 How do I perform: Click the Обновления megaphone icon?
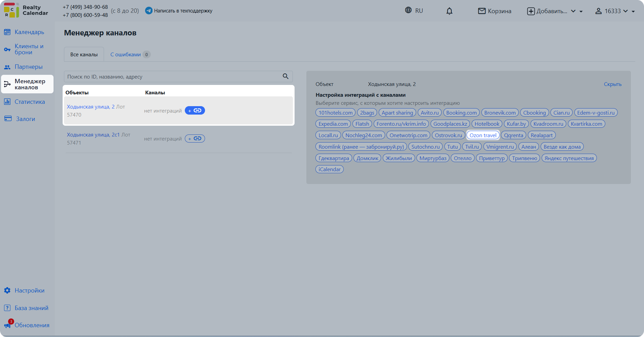pos(7,325)
